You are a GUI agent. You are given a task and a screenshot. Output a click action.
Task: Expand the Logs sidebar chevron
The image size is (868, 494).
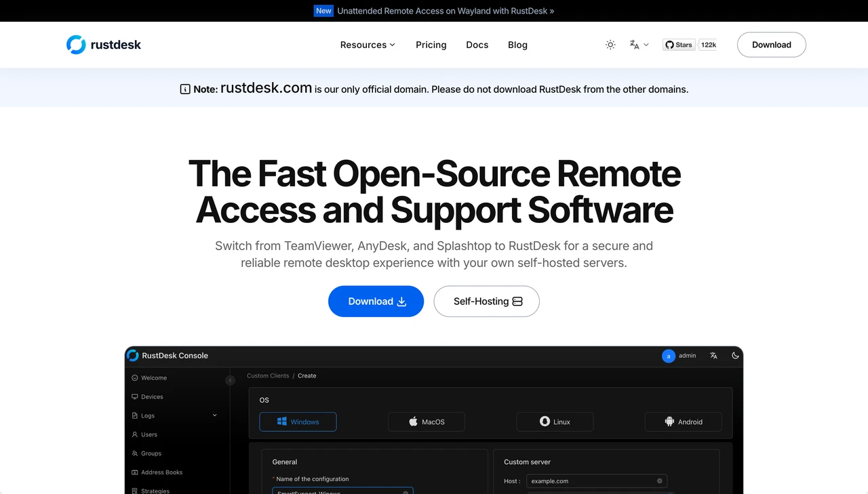[x=215, y=415]
